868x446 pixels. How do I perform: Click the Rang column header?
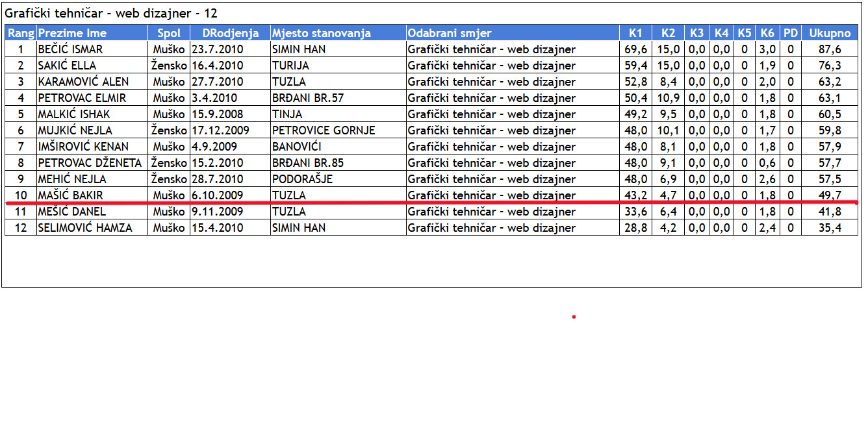click(21, 33)
